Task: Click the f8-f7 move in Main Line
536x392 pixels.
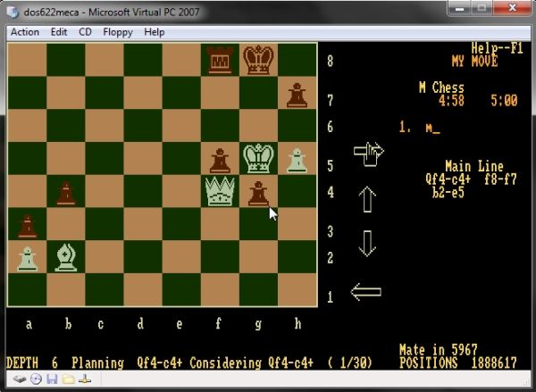Action: 500,179
